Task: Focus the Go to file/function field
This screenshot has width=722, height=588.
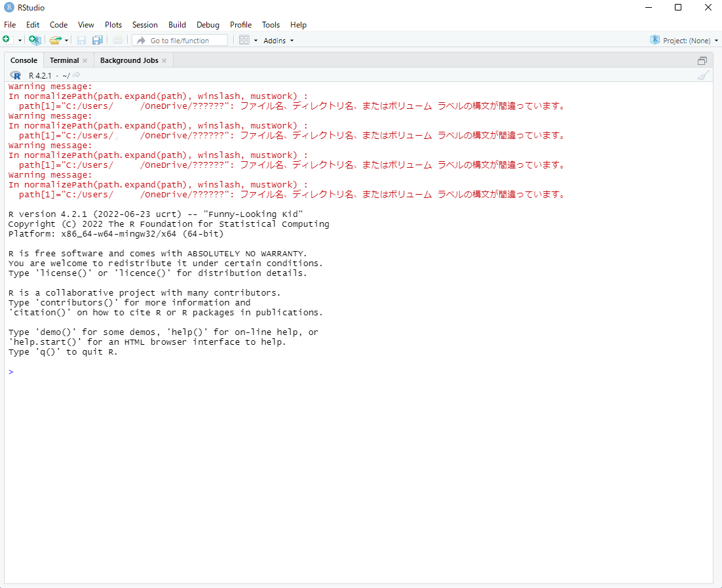Action: click(180, 41)
